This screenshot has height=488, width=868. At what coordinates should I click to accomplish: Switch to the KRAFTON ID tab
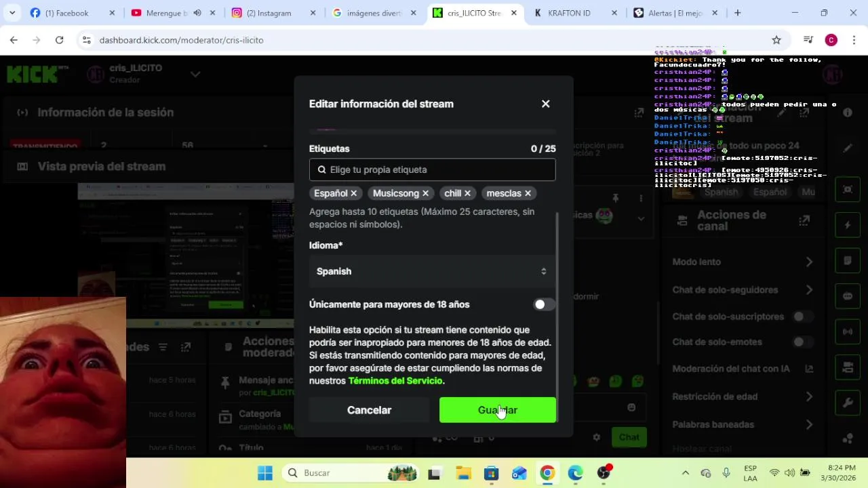click(x=576, y=13)
